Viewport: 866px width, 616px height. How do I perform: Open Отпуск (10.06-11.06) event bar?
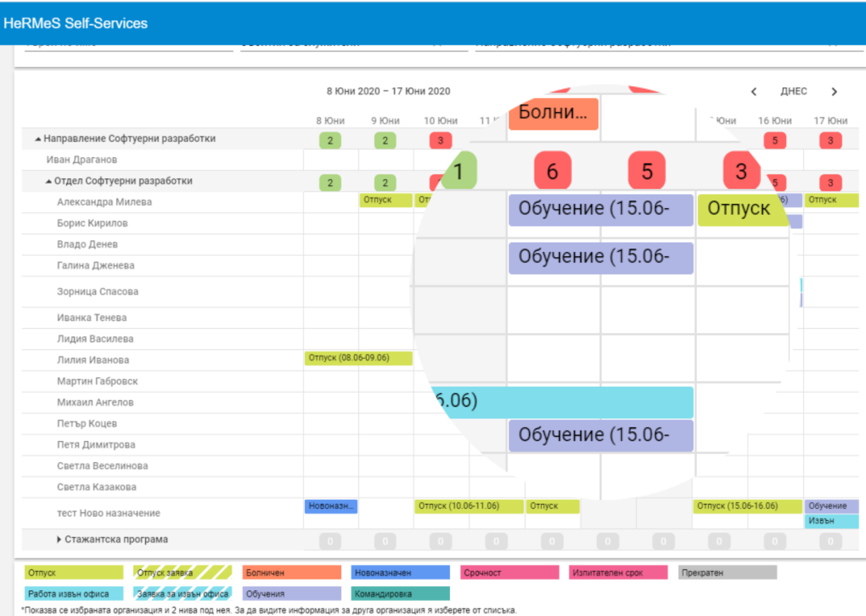pos(469,506)
